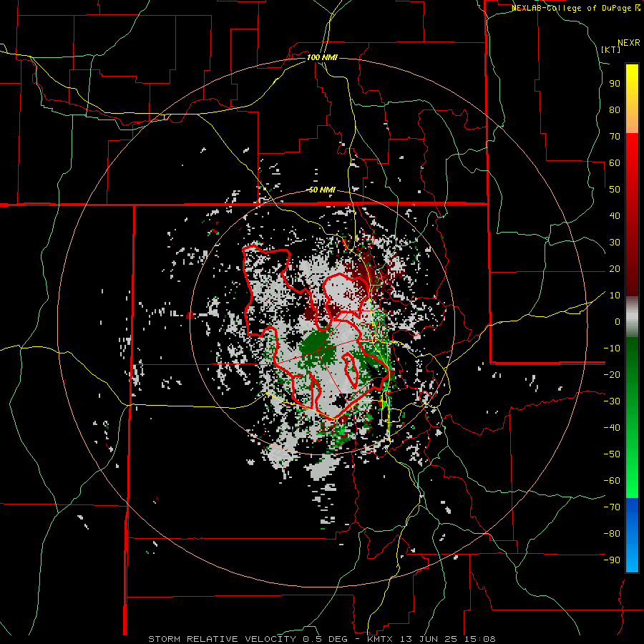Select the -80 scale label
The width and height of the screenshot is (644, 644).
(612, 534)
